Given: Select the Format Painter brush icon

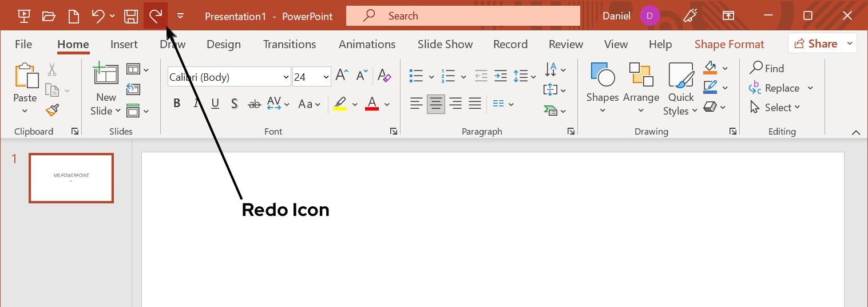Looking at the screenshot, I should point(52,109).
